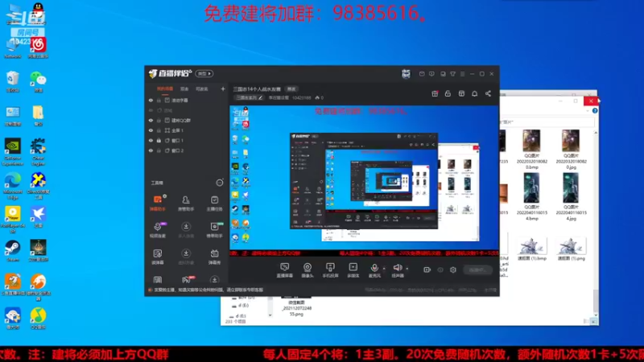Viewport: 644px width, 362px height.
Task: Open the 弹幕秀 tool
Action: (x=214, y=257)
